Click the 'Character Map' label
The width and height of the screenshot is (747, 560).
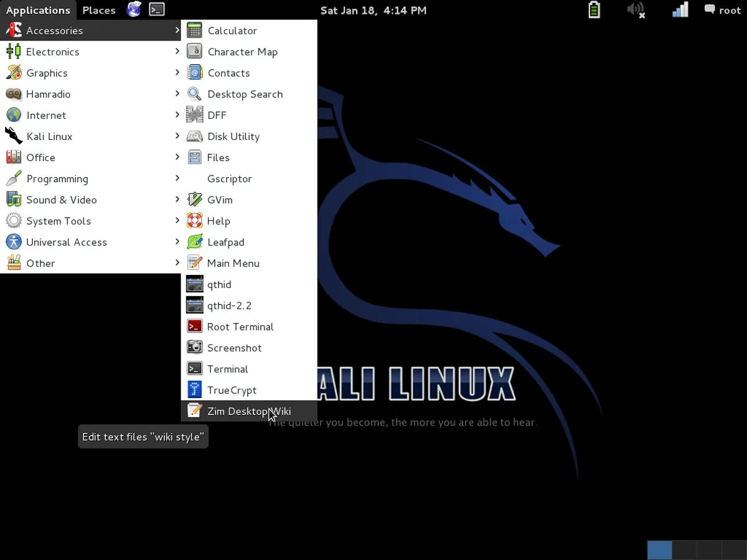click(243, 52)
